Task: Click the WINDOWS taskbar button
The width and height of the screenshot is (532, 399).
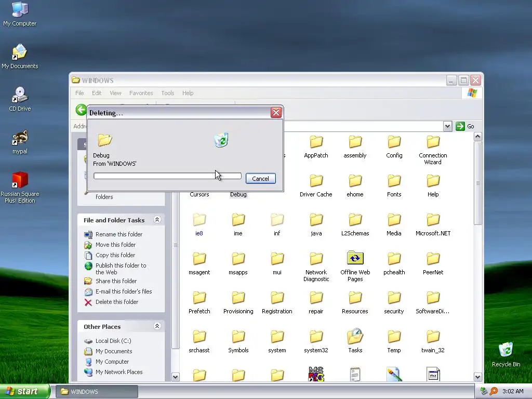Action: pos(97,392)
